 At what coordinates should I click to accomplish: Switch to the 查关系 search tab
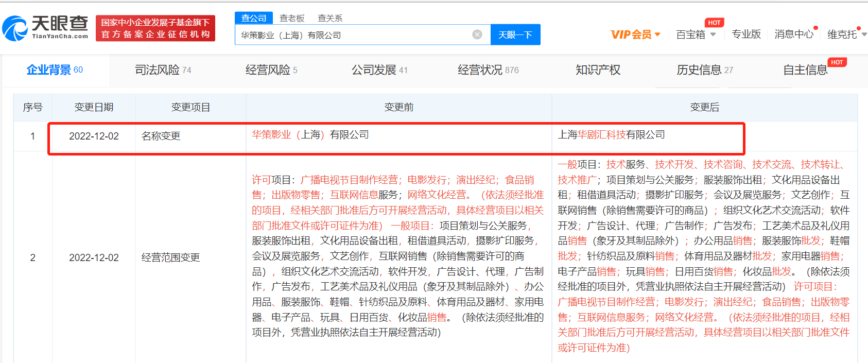pos(330,18)
